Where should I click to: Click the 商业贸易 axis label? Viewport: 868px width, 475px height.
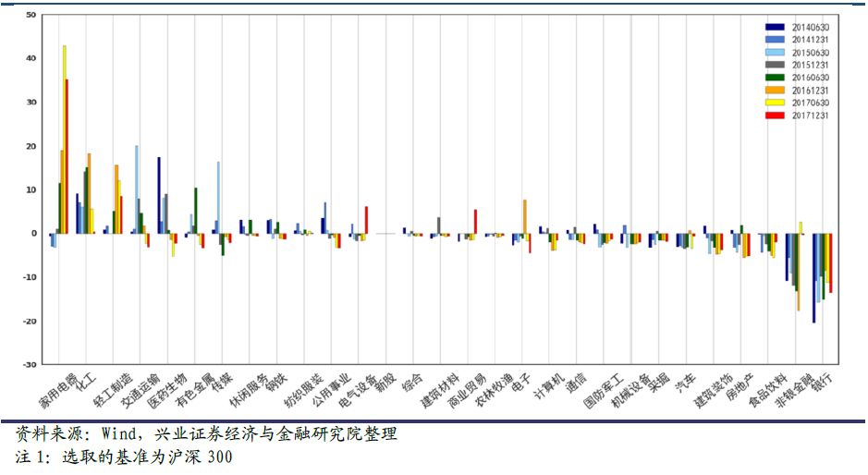click(468, 390)
